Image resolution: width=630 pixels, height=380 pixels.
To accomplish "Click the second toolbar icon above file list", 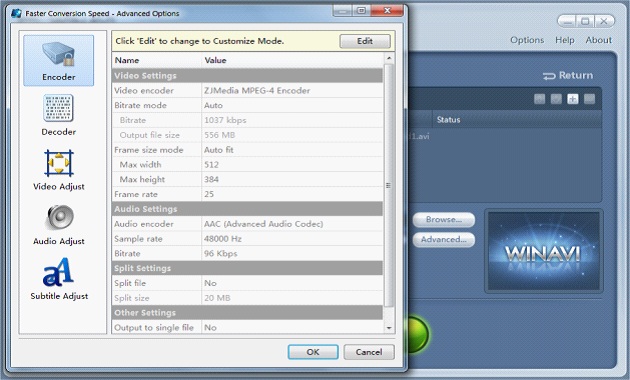I will [556, 99].
